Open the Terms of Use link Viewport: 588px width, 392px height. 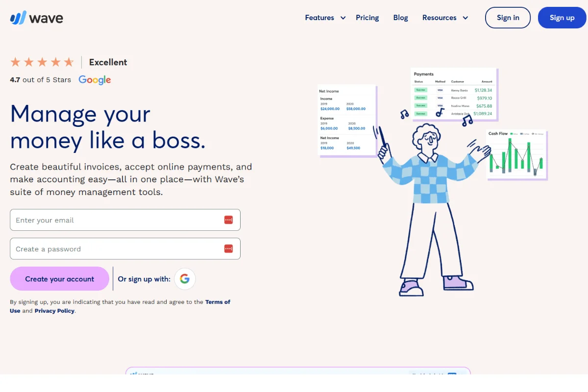(x=218, y=302)
